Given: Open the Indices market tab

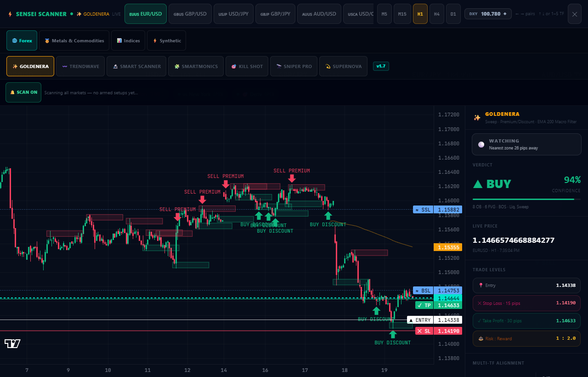Looking at the screenshot, I should (x=128, y=40).
